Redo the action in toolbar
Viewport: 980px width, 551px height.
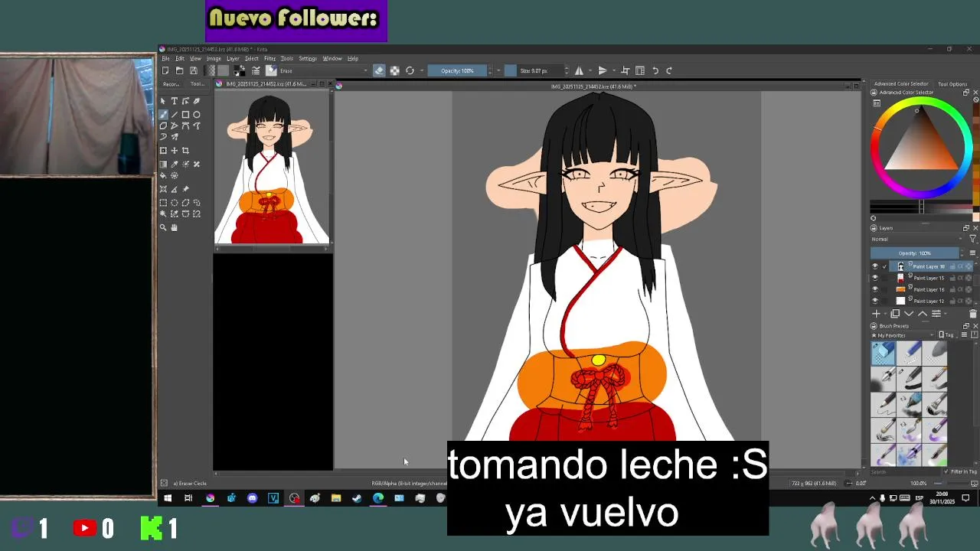click(x=669, y=70)
